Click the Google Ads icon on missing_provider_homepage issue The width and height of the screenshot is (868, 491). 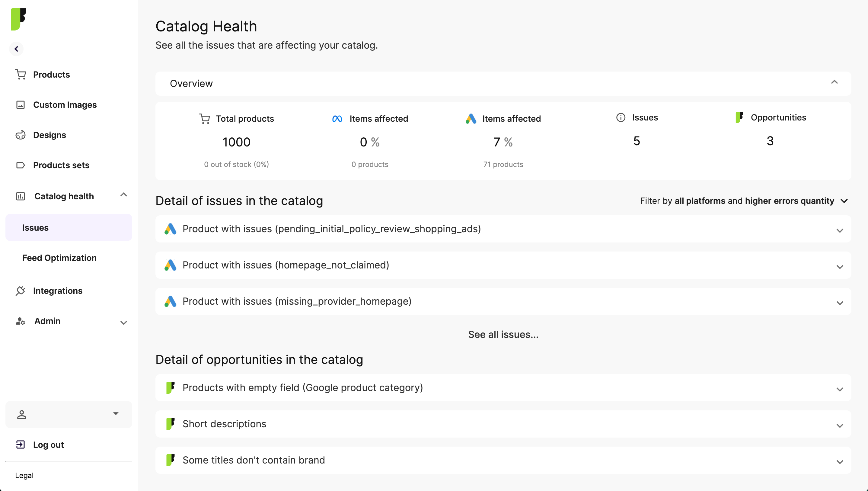(171, 301)
